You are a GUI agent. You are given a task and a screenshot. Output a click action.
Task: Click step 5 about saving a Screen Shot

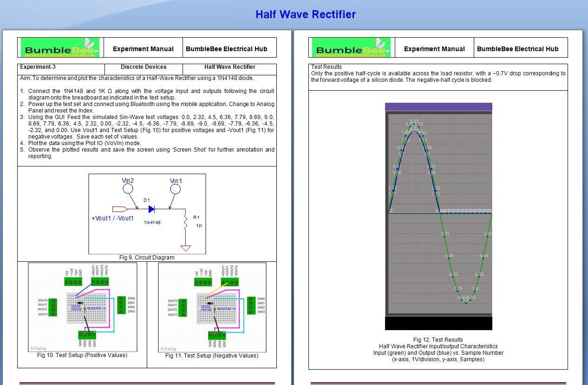(147, 153)
